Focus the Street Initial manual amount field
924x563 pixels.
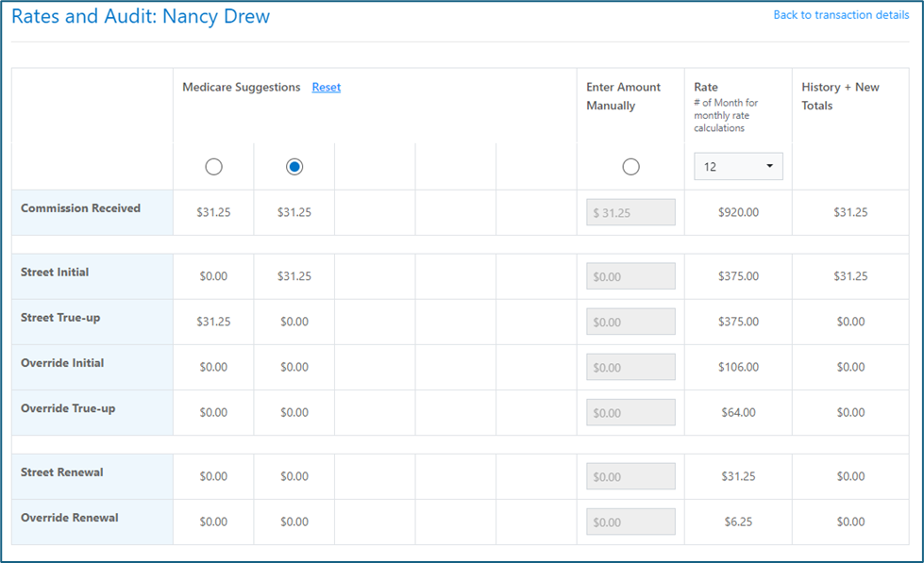click(630, 276)
